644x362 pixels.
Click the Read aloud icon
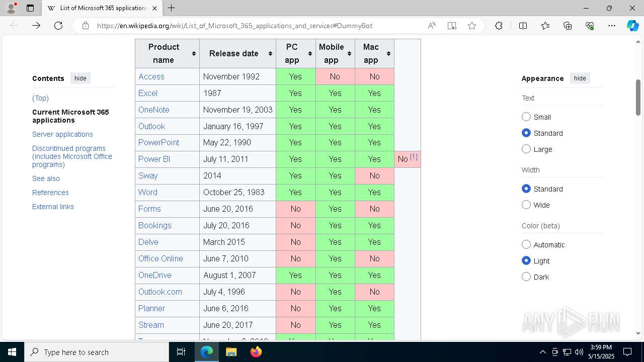(x=432, y=26)
